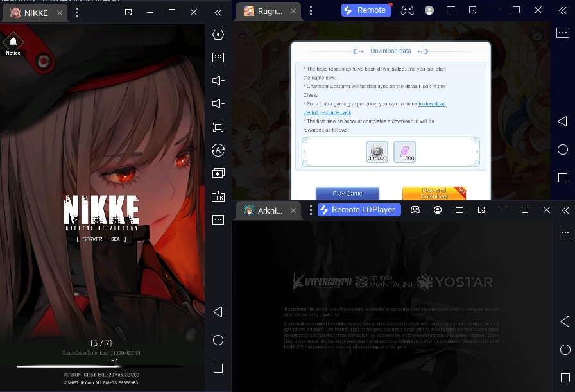Click the Remote button in Ragnarok window

pos(366,10)
